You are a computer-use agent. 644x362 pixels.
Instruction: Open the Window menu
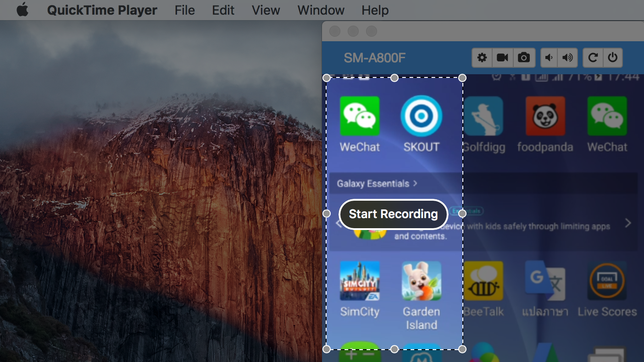pos(321,10)
